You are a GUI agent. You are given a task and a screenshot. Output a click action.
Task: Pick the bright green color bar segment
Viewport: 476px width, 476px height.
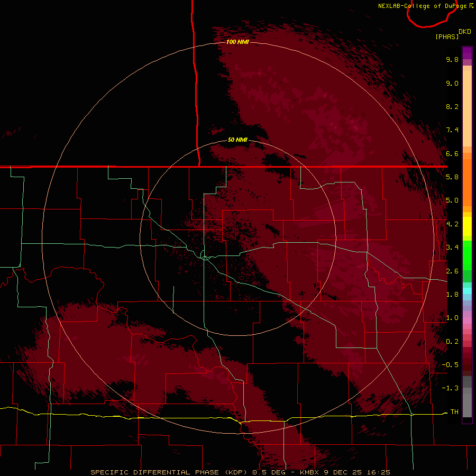[x=467, y=255]
